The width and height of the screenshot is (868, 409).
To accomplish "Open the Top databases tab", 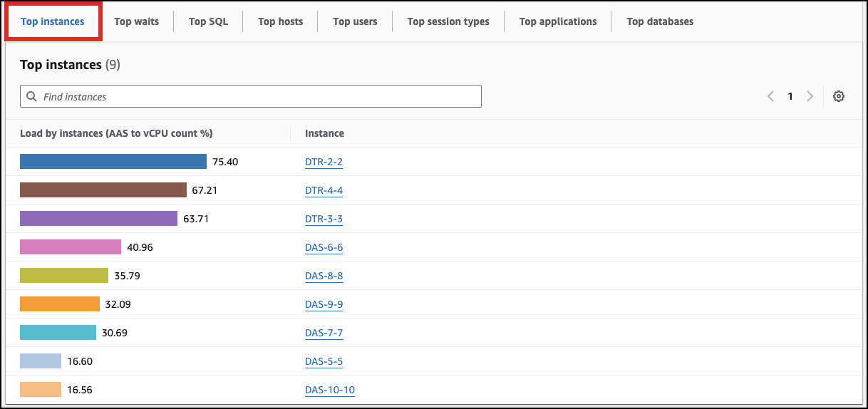I will point(660,21).
